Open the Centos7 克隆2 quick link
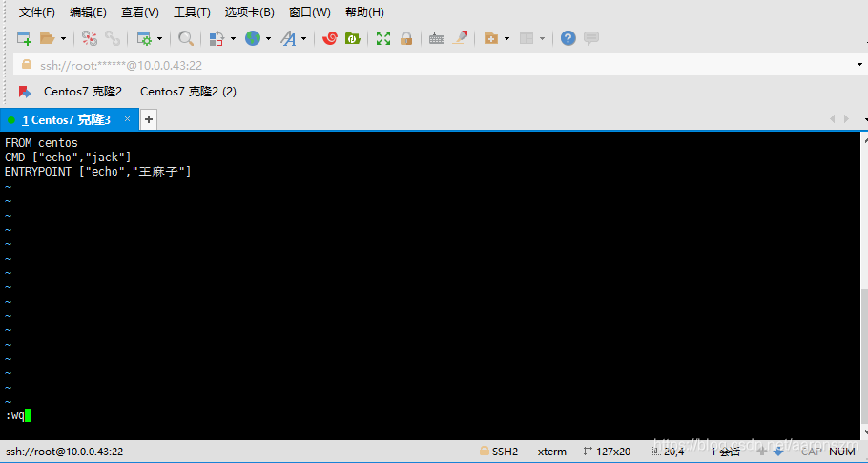This screenshot has height=463, width=868. click(83, 92)
